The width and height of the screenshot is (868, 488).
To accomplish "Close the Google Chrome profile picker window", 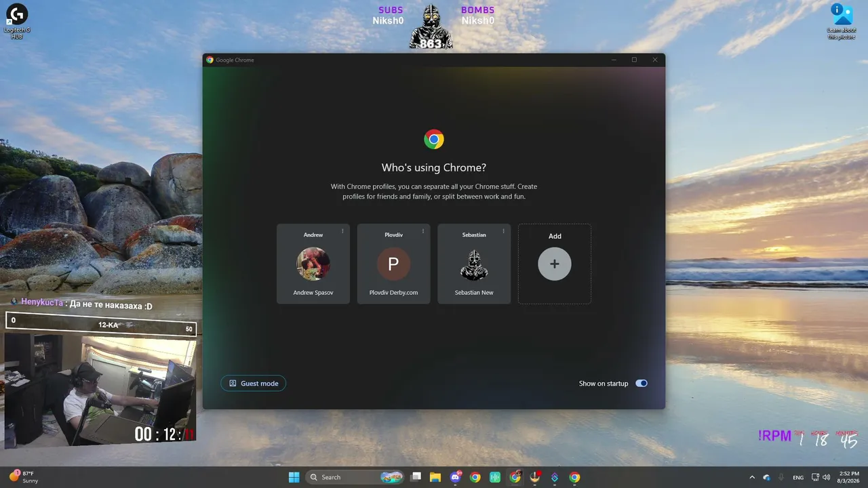I will tap(655, 60).
